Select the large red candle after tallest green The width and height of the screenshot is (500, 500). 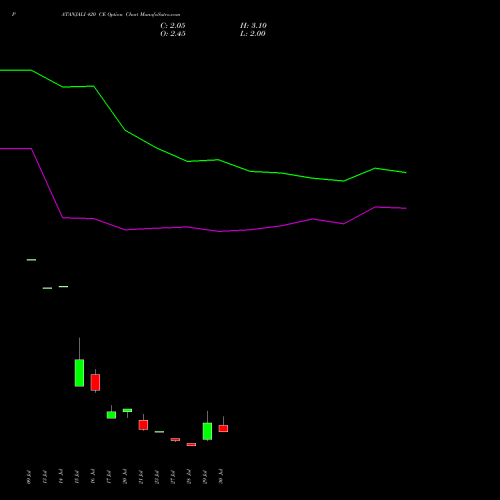coord(95,382)
